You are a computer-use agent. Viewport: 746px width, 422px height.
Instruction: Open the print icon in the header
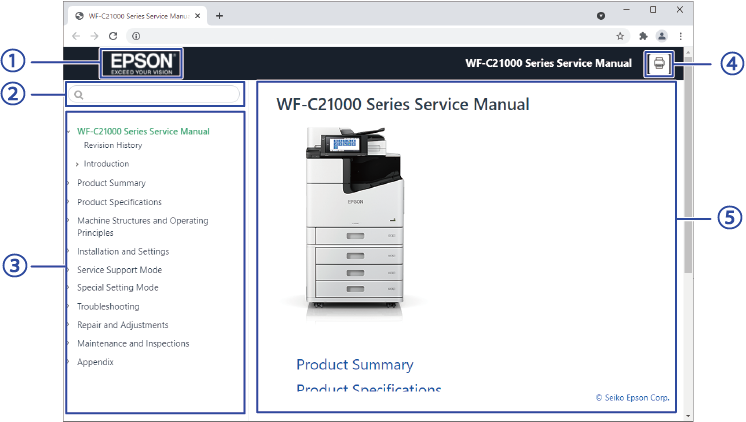[659, 63]
